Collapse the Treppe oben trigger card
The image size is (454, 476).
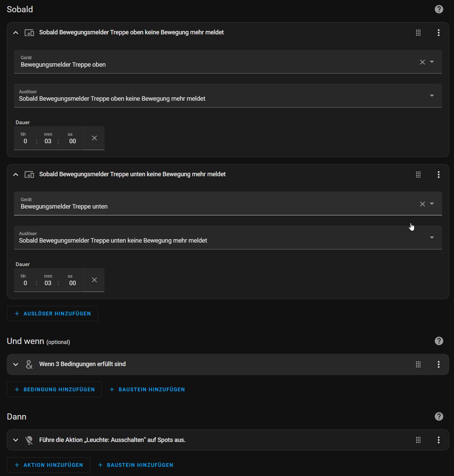(16, 33)
